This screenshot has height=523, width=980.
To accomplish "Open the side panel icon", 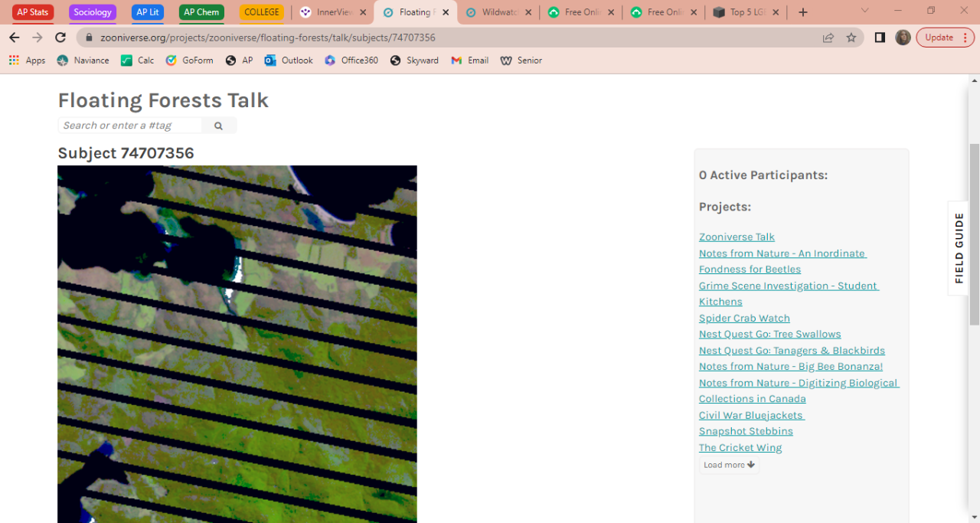I will (880, 38).
